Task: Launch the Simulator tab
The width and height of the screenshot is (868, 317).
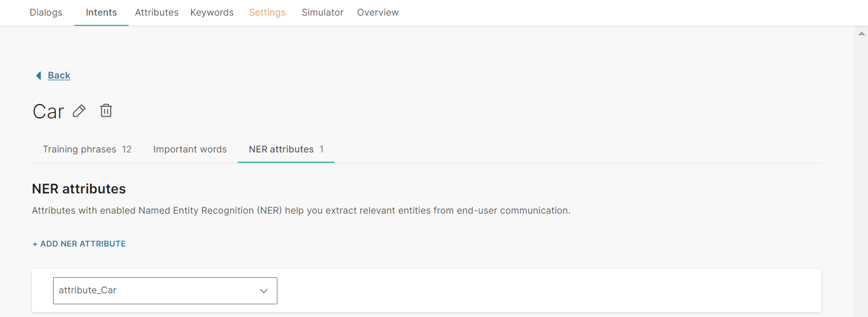Action: click(322, 12)
